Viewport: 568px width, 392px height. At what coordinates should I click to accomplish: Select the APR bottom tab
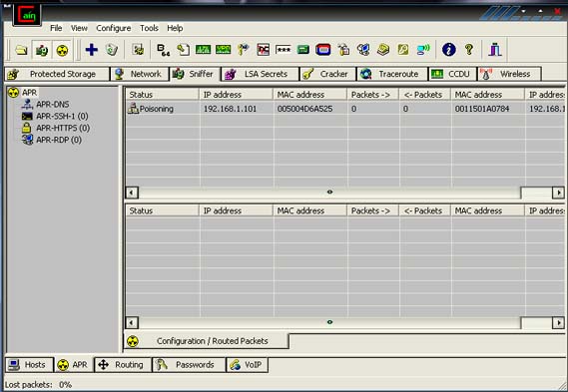[74, 365]
